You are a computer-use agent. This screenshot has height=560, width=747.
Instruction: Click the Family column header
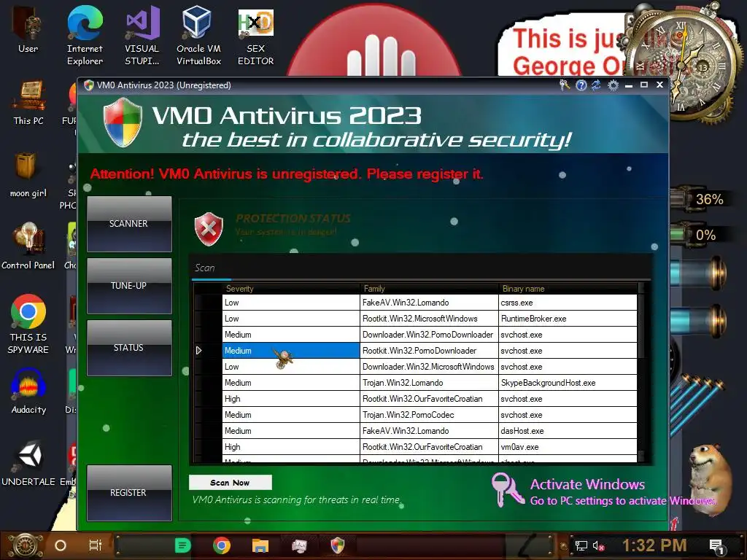coord(429,289)
